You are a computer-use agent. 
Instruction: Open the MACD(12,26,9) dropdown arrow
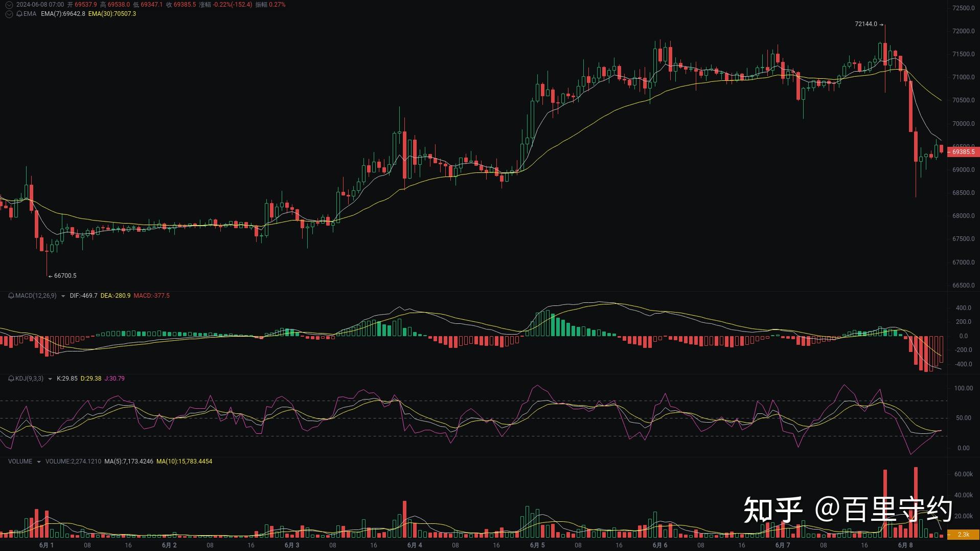click(x=63, y=296)
